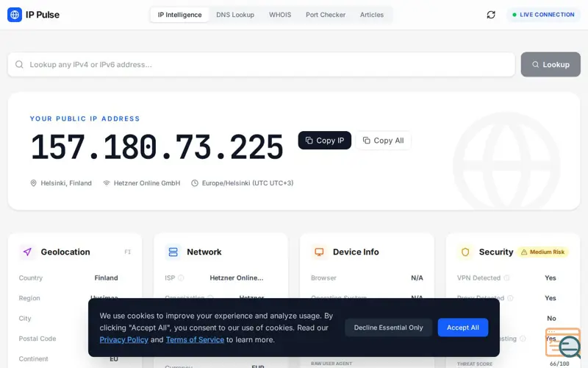Image resolution: width=588 pixels, height=368 pixels.
Task: Click the Lookup button
Action: (551, 65)
